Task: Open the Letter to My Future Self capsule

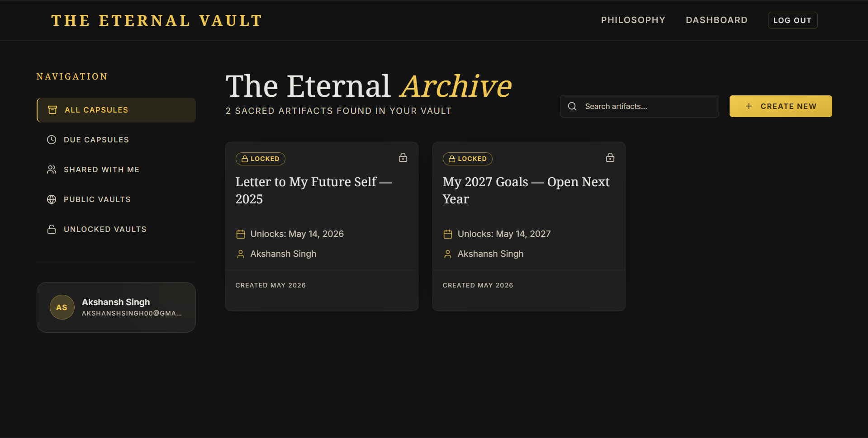Action: coord(313,190)
